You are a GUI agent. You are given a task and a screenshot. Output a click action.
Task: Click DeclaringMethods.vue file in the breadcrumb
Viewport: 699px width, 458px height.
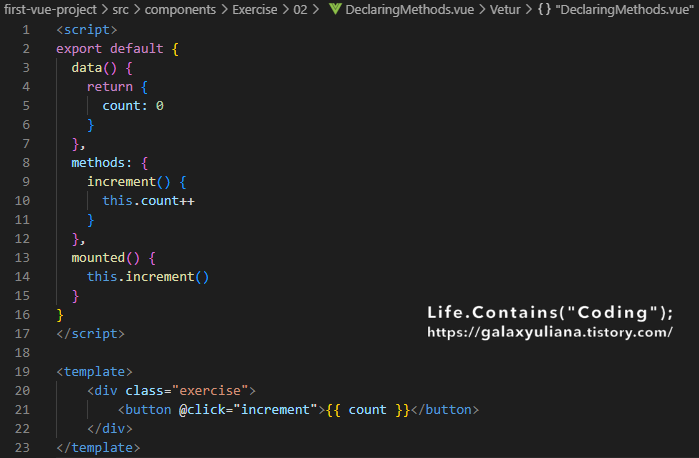pos(410,9)
